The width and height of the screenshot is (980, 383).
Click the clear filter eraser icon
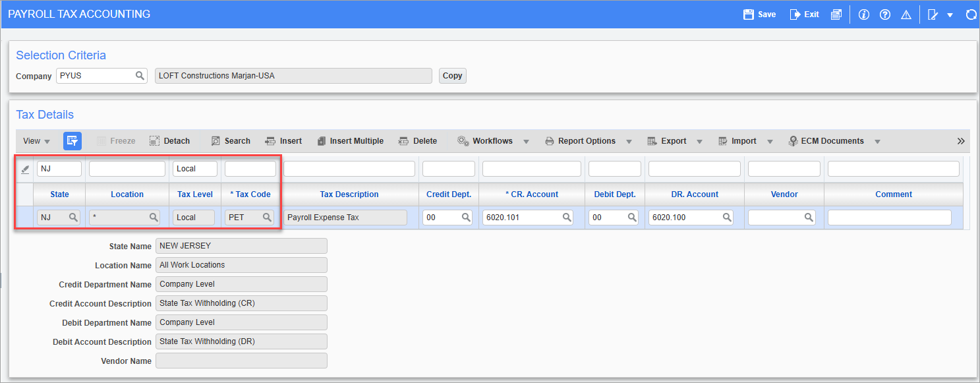pos(25,169)
